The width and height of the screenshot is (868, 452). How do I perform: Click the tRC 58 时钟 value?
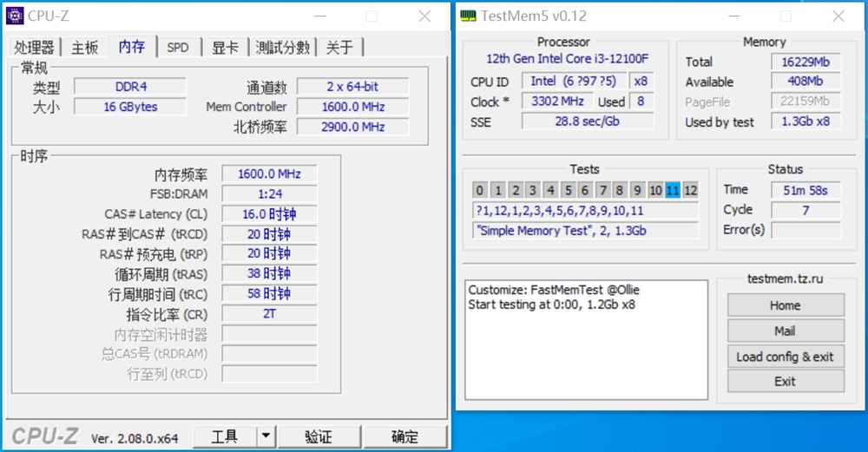(270, 294)
